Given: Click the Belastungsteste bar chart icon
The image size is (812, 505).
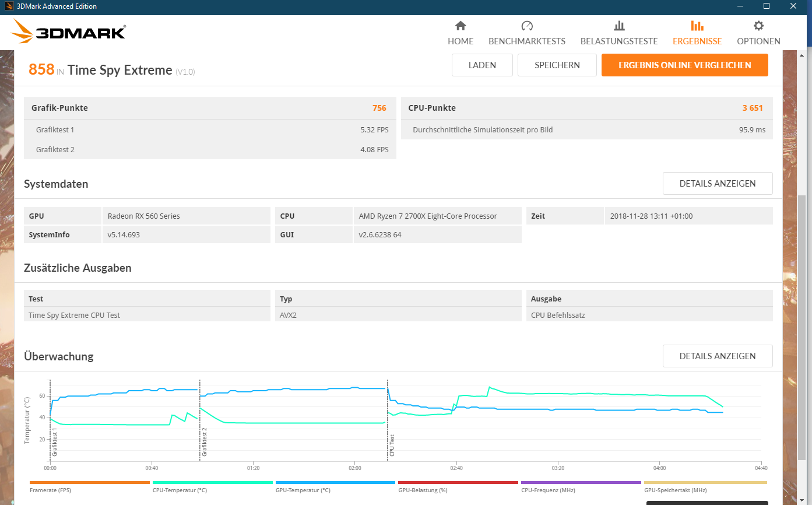Looking at the screenshot, I should [619, 26].
